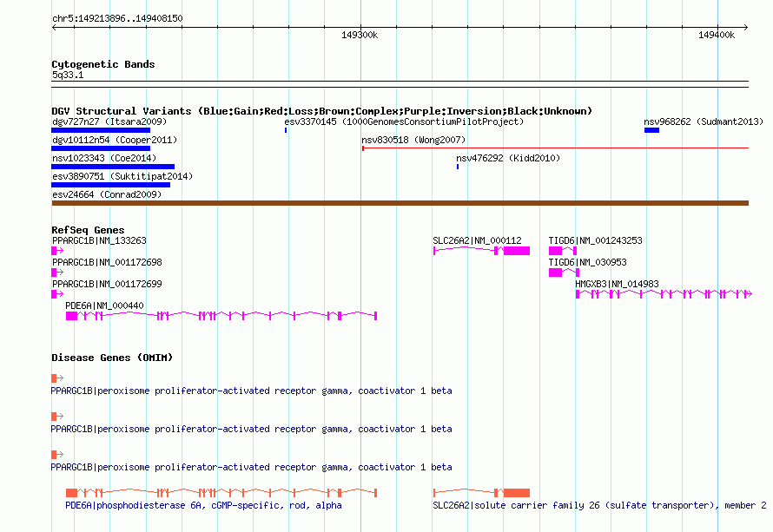Click the nsv968262 (Sudmant2013) blue bar
The height and width of the screenshot is (532, 773).
[651, 130]
